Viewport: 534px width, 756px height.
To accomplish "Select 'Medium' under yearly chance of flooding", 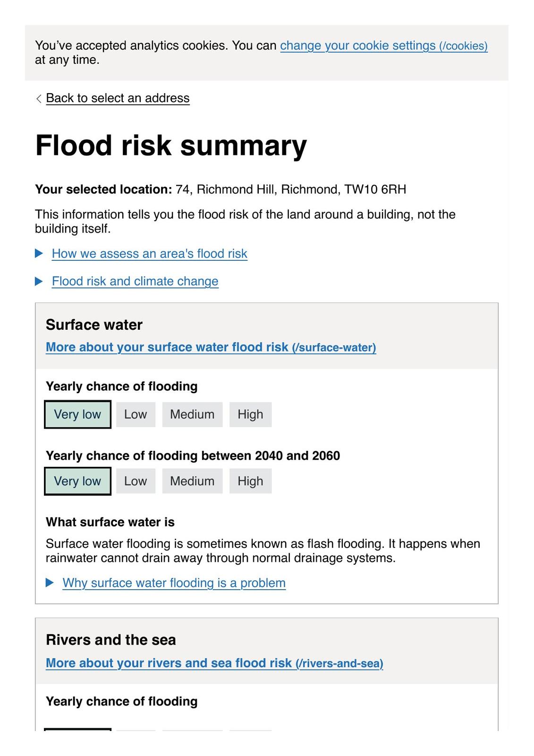I will coord(192,414).
